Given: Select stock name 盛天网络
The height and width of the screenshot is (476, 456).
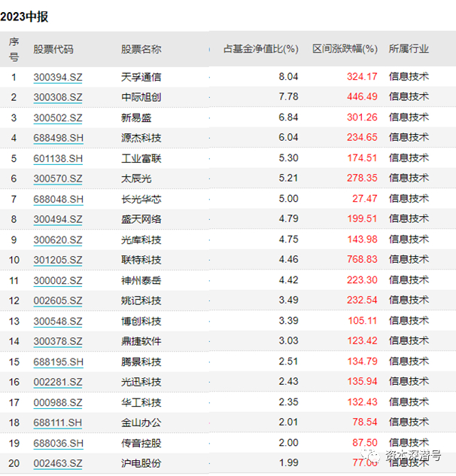Looking at the screenshot, I should [141, 219].
